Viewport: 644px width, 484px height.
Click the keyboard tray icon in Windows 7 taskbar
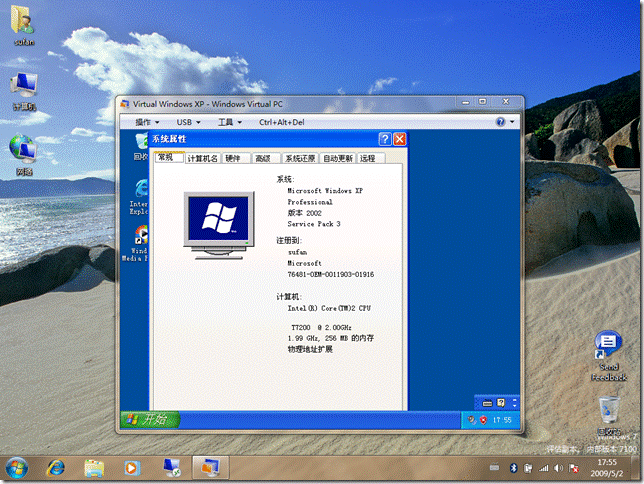[494, 467]
